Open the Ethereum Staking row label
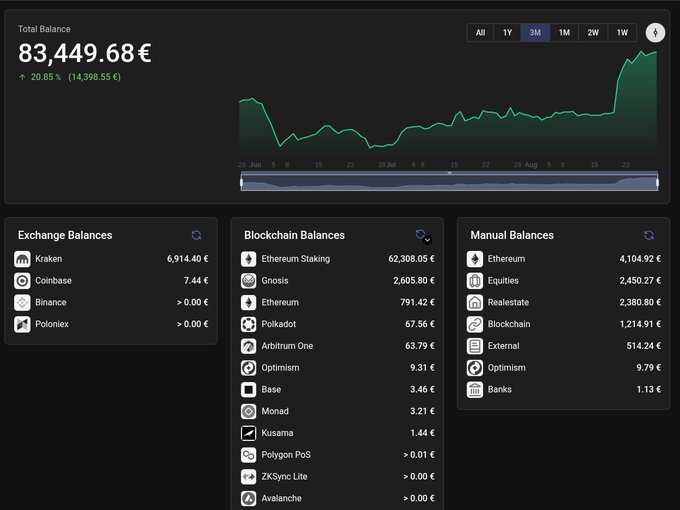This screenshot has height=510, width=680. [x=295, y=259]
